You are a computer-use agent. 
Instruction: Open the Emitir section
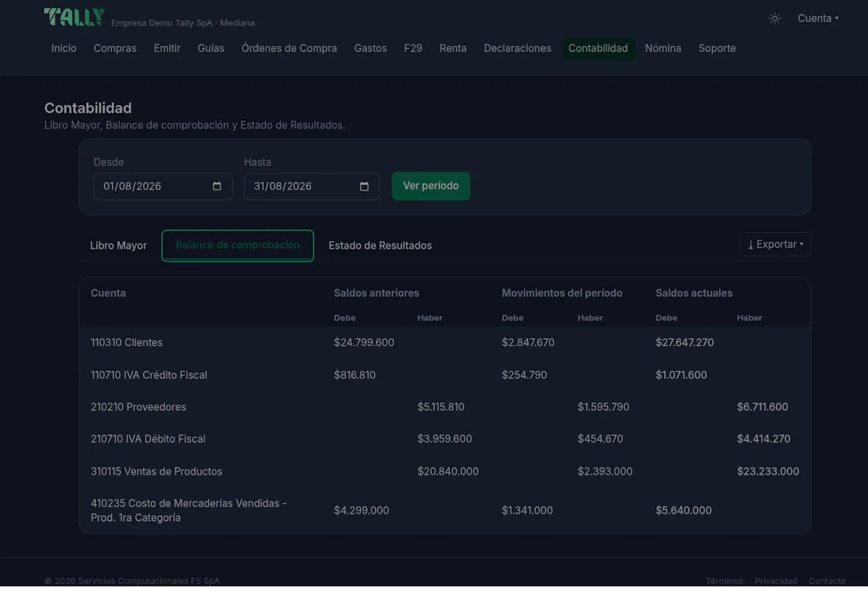point(167,48)
